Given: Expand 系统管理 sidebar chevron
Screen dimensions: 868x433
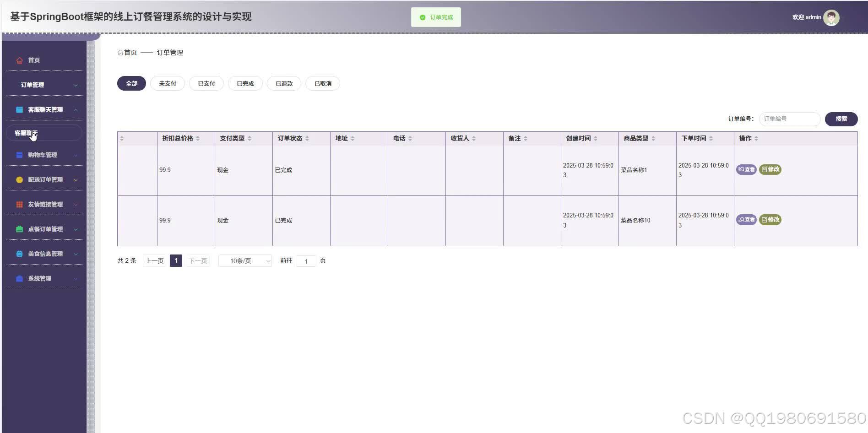Looking at the screenshot, I should (x=76, y=279).
